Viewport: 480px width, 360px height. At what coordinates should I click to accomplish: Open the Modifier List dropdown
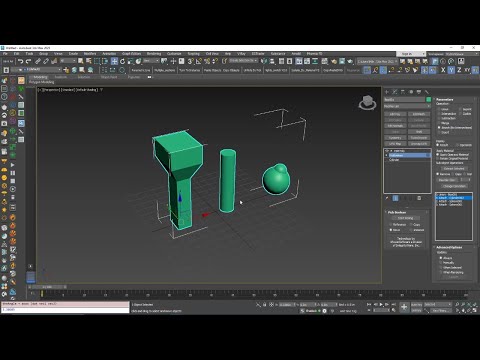(407, 106)
